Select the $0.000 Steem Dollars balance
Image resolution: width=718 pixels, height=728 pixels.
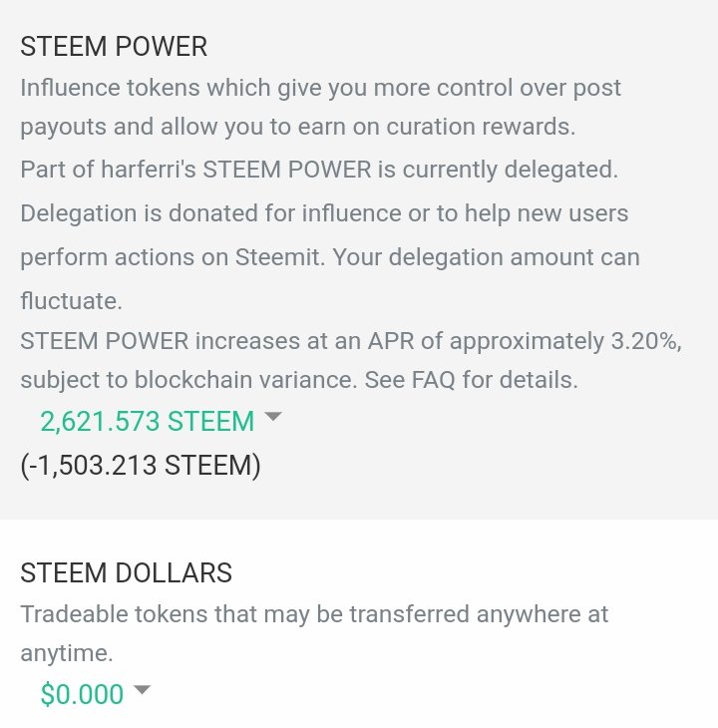(x=82, y=694)
